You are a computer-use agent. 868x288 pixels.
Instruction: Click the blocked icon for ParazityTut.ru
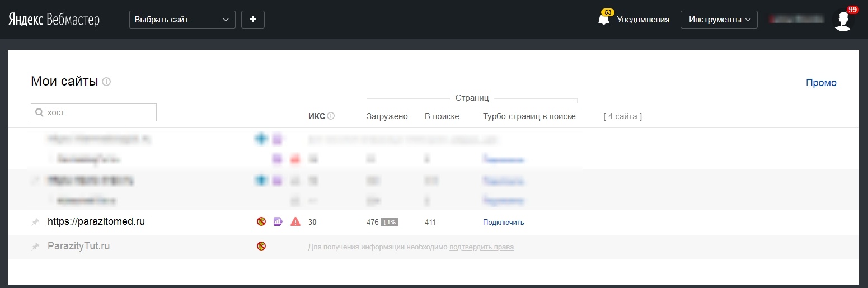coord(261,246)
